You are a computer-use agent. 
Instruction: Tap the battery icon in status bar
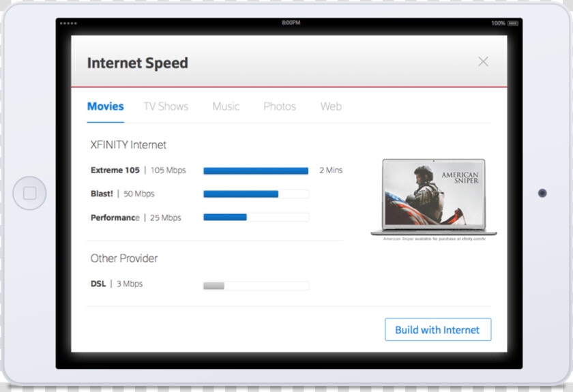pyautogui.click(x=513, y=23)
